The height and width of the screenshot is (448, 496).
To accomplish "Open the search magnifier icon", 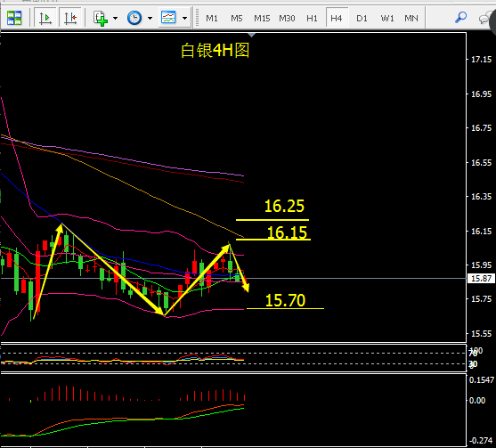I will tap(460, 18).
